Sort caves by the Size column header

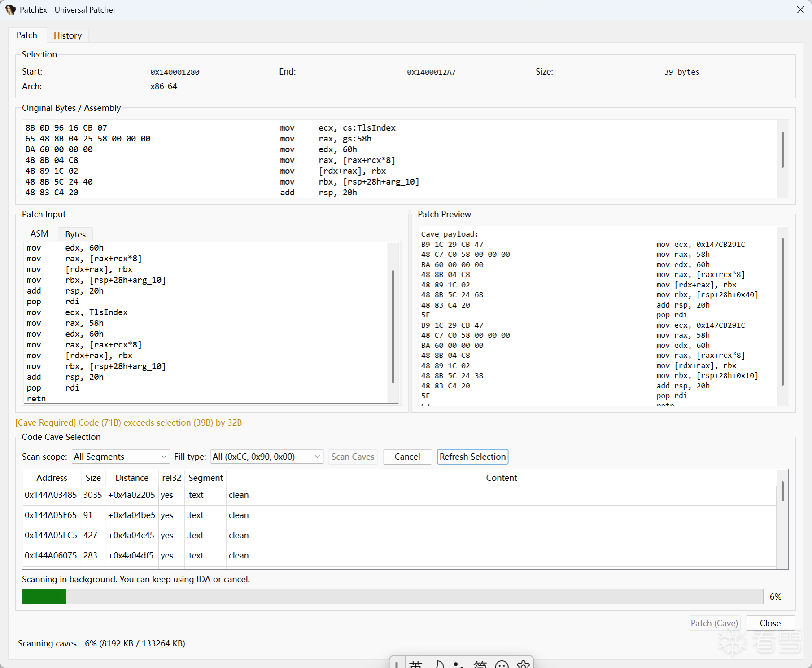point(93,478)
